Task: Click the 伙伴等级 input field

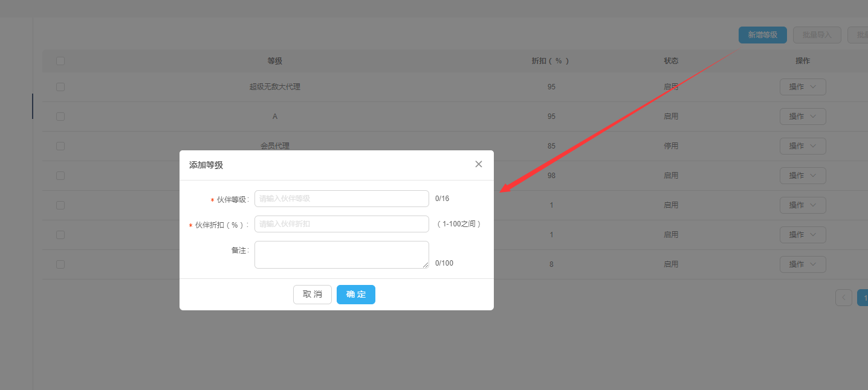Action: pos(342,199)
